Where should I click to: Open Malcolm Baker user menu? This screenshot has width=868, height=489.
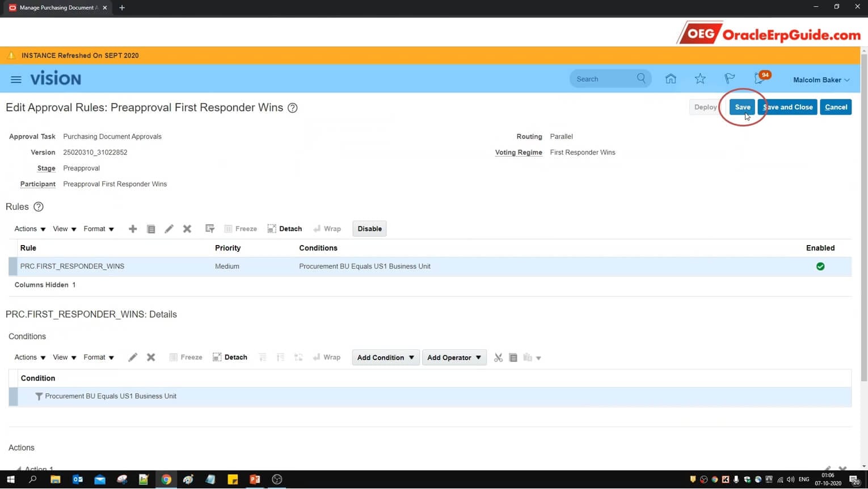[821, 79]
